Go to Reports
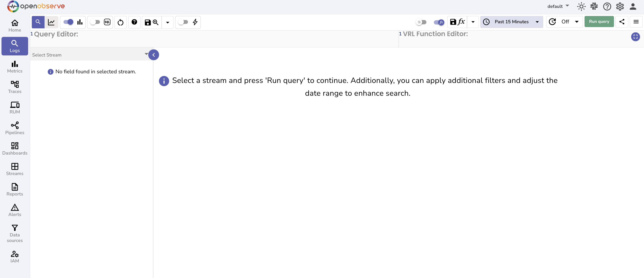The width and height of the screenshot is (644, 278). 15,190
